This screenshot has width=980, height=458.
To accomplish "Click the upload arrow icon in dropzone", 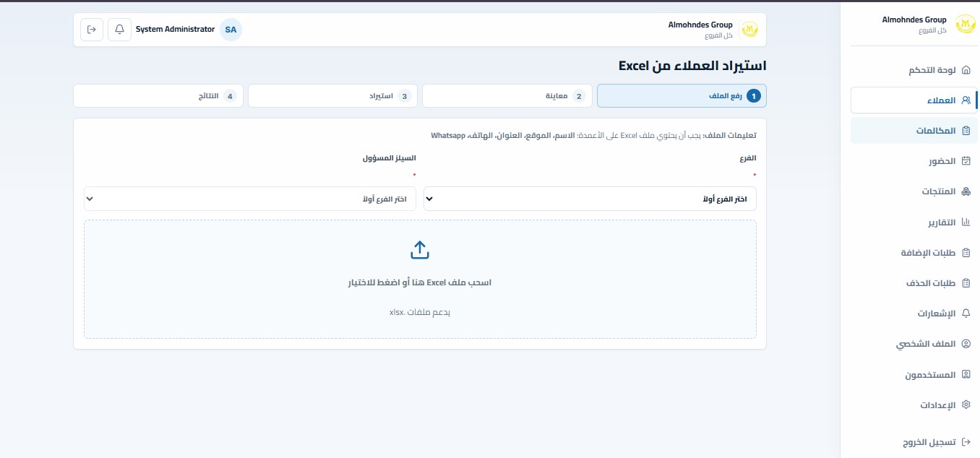I will click(x=420, y=250).
